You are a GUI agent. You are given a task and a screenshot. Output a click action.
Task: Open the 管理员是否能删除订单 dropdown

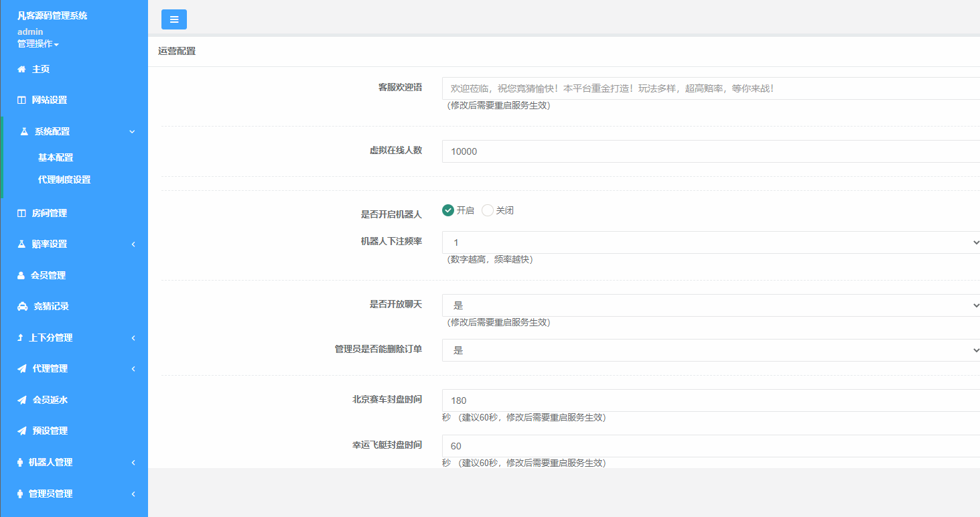[710, 350]
